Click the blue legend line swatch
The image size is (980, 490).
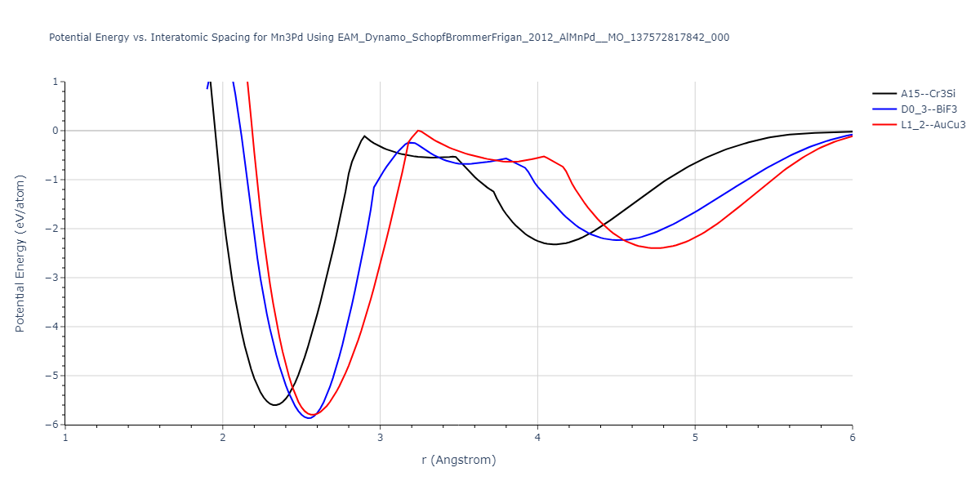coord(884,109)
